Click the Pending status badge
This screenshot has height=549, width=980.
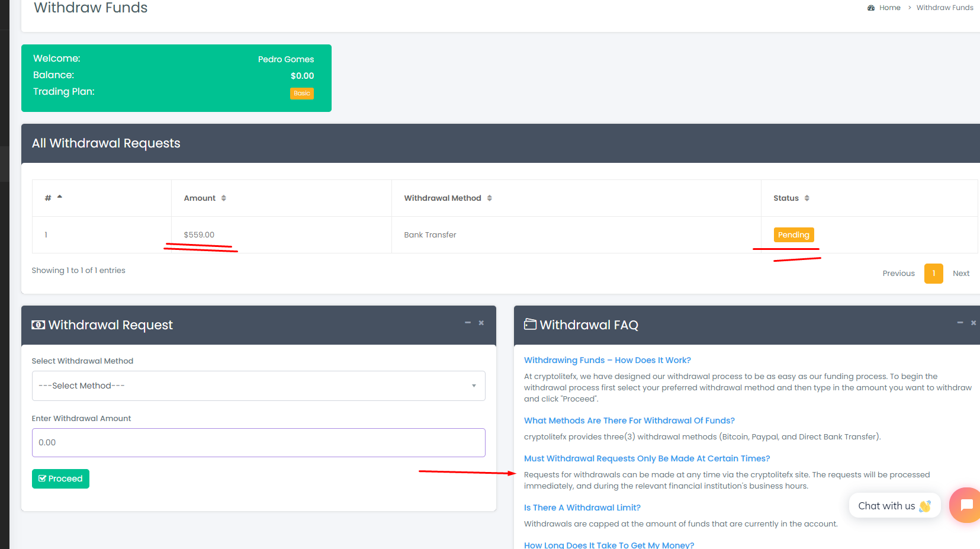(x=793, y=235)
